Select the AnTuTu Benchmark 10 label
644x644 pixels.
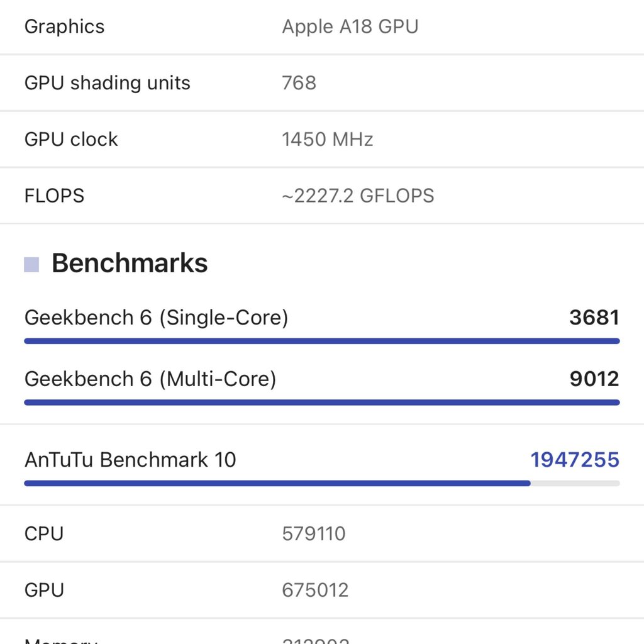pyautogui.click(x=130, y=460)
